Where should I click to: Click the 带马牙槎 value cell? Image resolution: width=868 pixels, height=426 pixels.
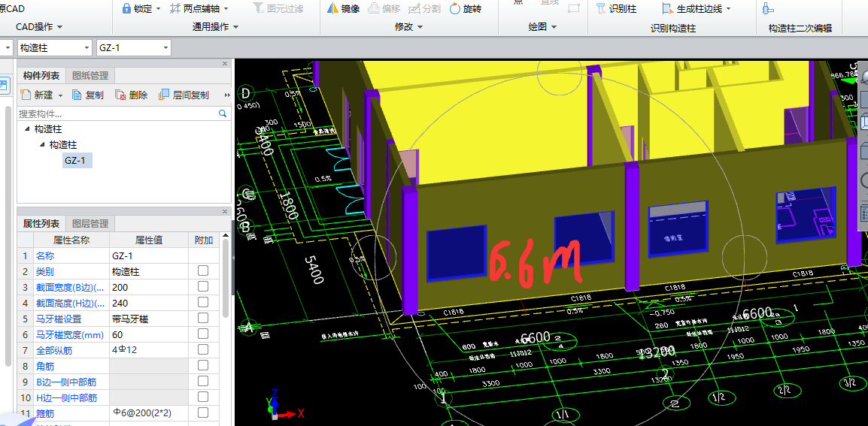pyautogui.click(x=149, y=319)
